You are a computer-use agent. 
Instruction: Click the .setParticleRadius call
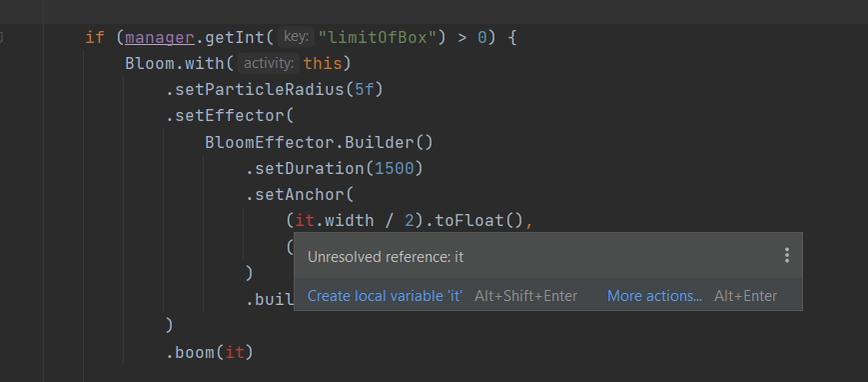point(255,90)
